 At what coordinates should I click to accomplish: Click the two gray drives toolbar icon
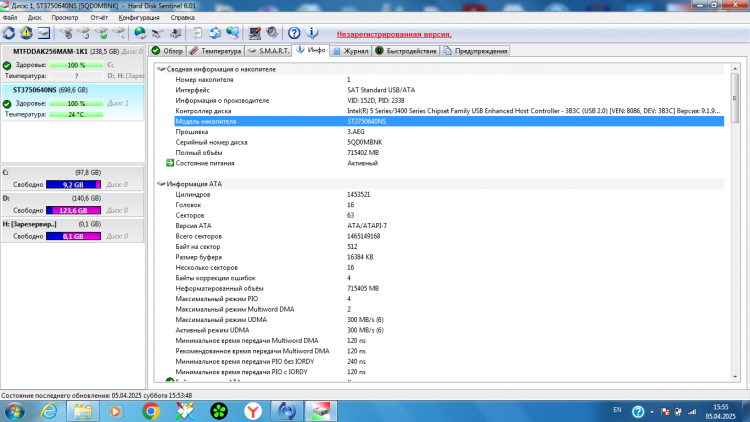[158, 33]
